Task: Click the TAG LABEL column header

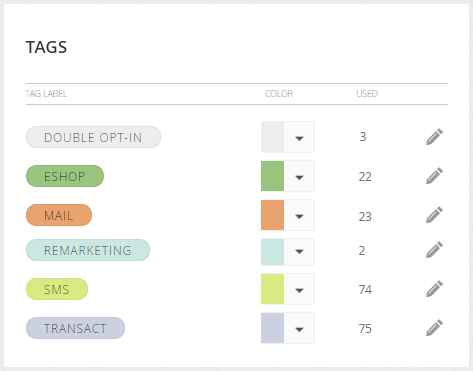Action: pos(46,94)
